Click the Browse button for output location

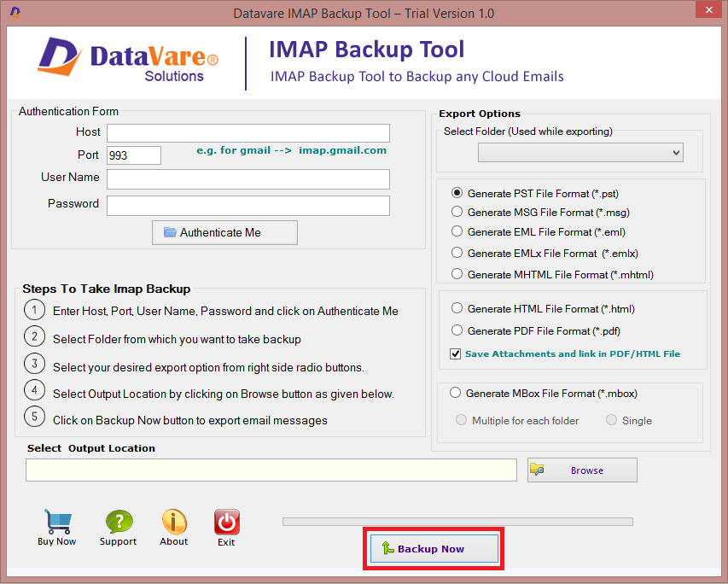click(x=582, y=470)
